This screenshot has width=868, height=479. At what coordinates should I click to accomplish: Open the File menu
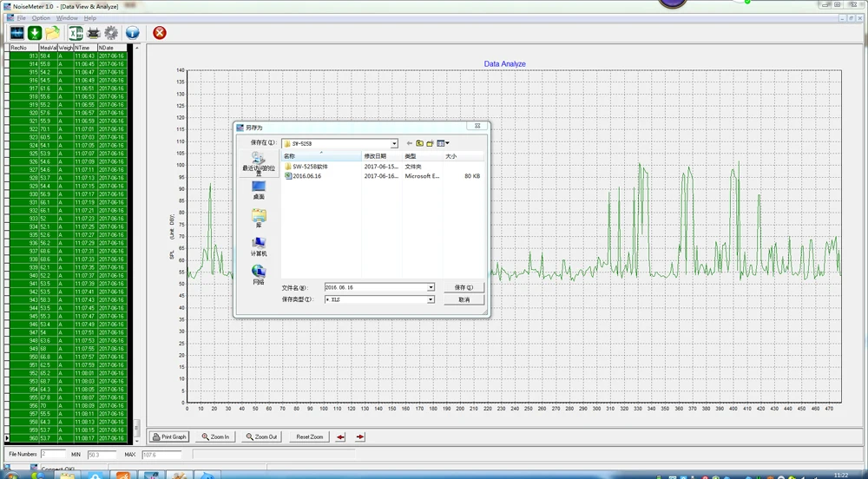[x=21, y=18]
